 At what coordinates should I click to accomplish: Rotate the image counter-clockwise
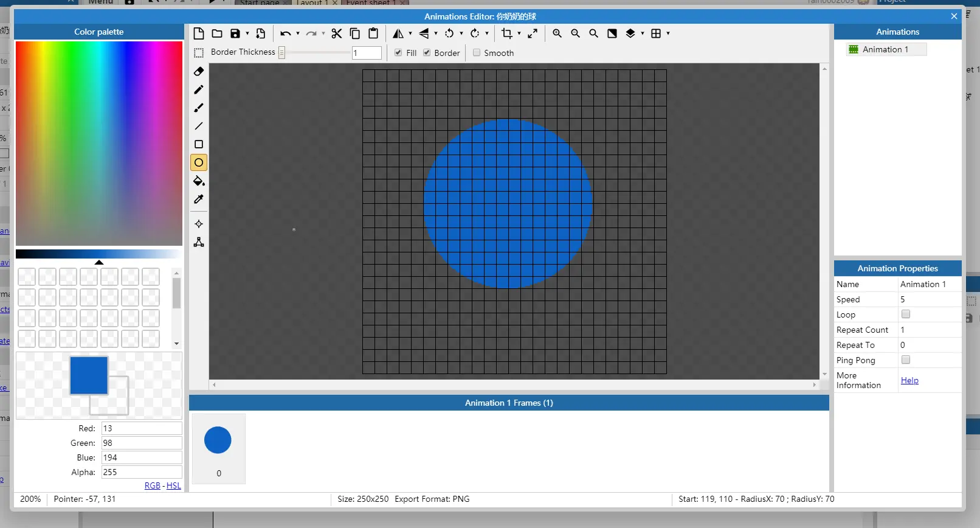pyautogui.click(x=449, y=33)
